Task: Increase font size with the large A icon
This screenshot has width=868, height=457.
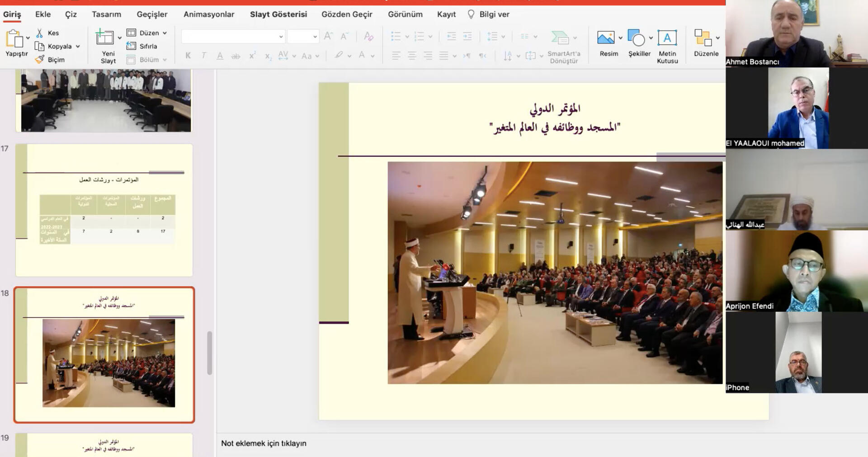Action: click(x=329, y=36)
